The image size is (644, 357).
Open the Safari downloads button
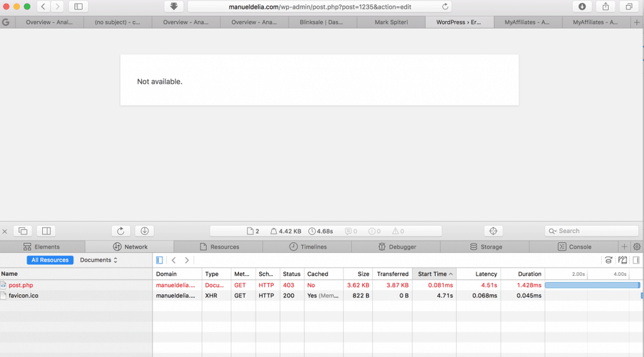582,6
